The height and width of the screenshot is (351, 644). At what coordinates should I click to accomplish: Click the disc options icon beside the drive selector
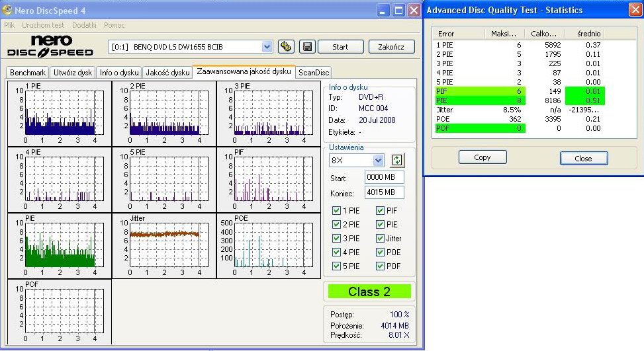coord(286,47)
